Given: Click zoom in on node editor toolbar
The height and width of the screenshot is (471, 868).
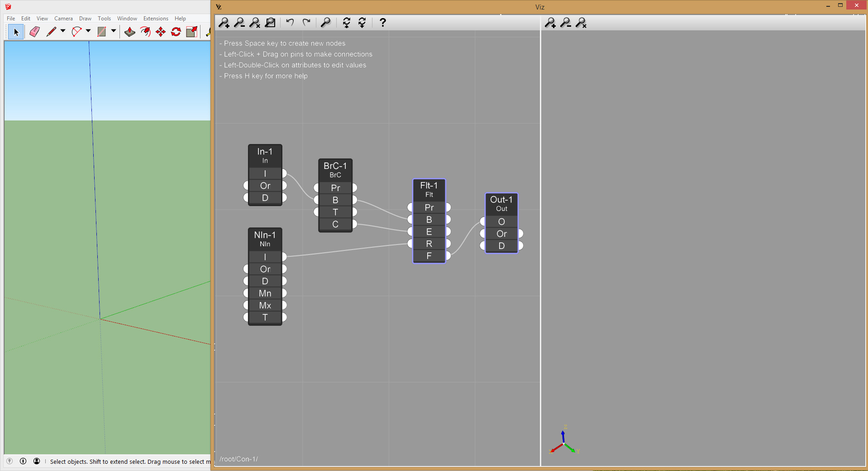Looking at the screenshot, I should [224, 23].
